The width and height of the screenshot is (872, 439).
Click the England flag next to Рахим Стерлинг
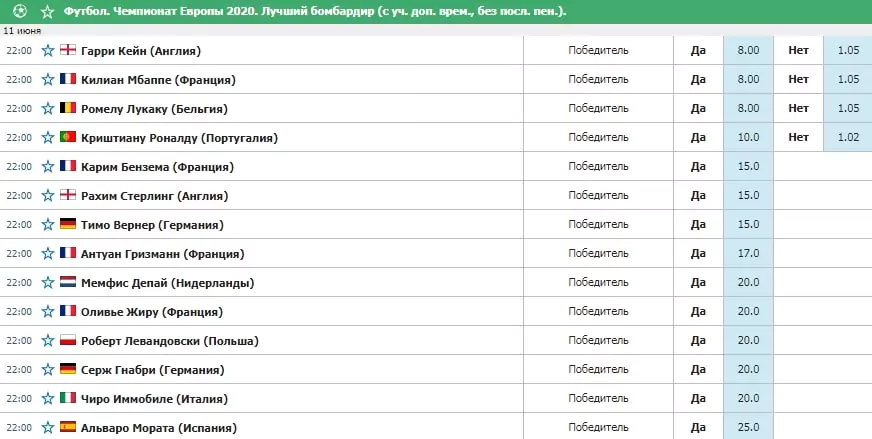coord(68,194)
